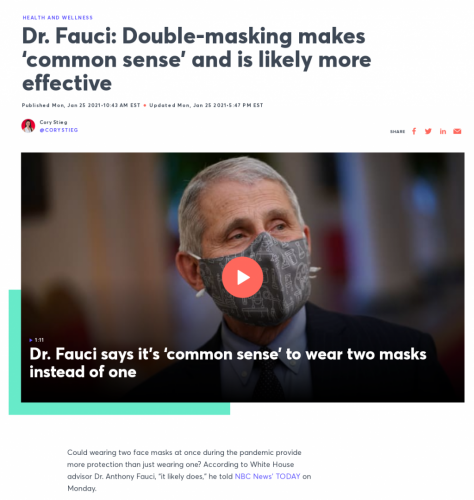Visit the @CORYSTIEG Twitter handle
This screenshot has height=500, width=474.
[x=59, y=130]
